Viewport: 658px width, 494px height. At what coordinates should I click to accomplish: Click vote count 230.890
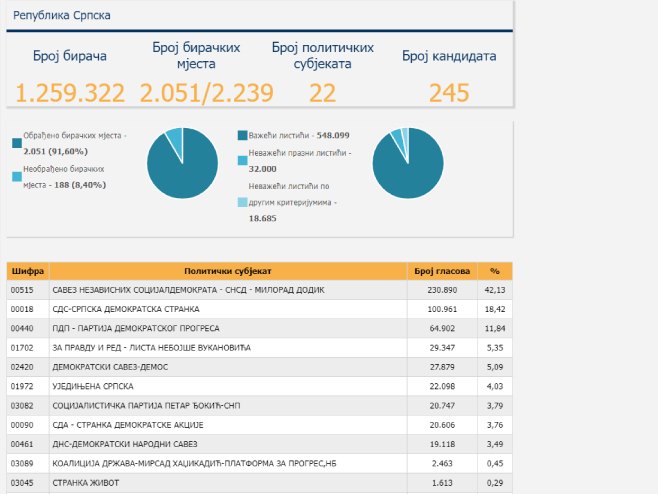coord(442,290)
